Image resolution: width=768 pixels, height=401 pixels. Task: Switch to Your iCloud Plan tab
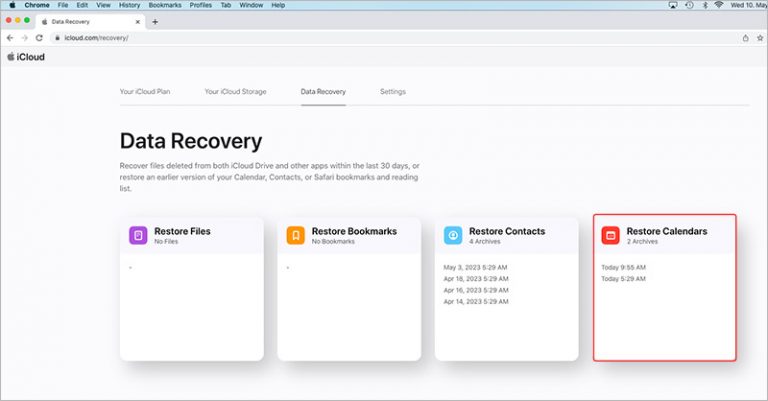coord(145,92)
